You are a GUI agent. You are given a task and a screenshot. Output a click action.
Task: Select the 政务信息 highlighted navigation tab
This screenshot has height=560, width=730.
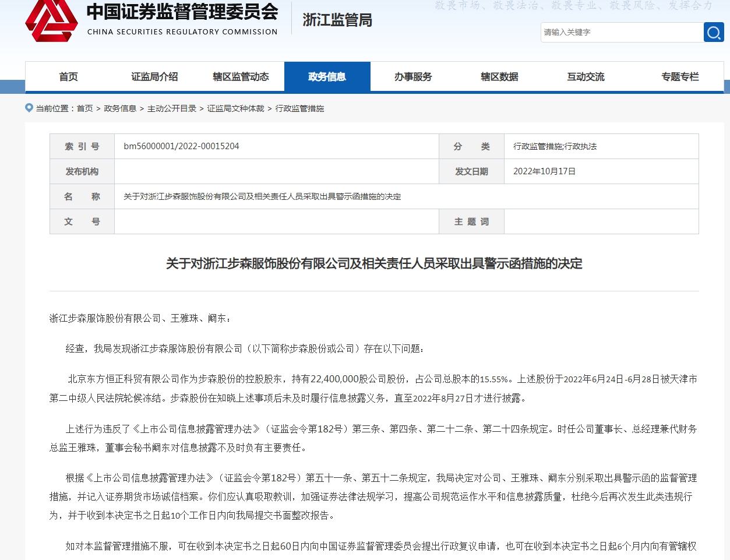coord(327,76)
